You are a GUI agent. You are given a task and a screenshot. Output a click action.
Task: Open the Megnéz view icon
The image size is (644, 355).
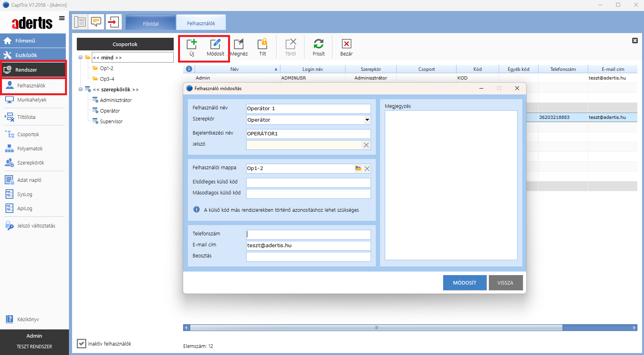coord(239,44)
